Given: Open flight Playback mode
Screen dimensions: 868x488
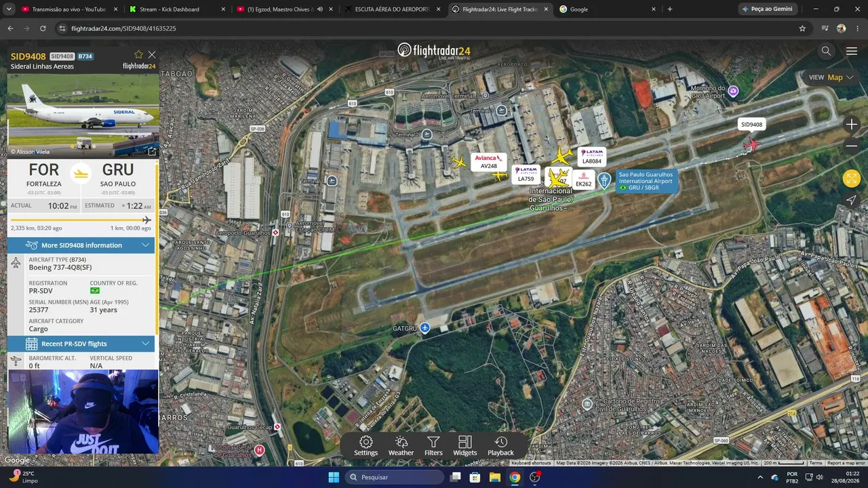Looking at the screenshot, I should 500,446.
